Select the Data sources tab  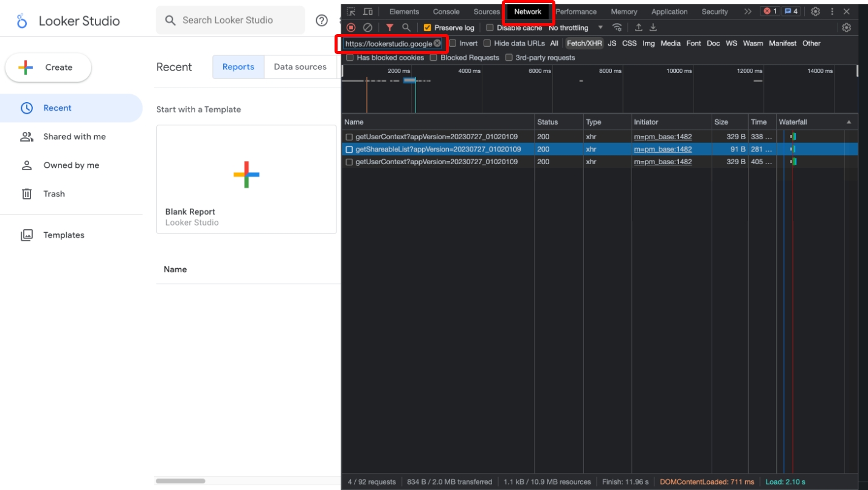point(300,67)
